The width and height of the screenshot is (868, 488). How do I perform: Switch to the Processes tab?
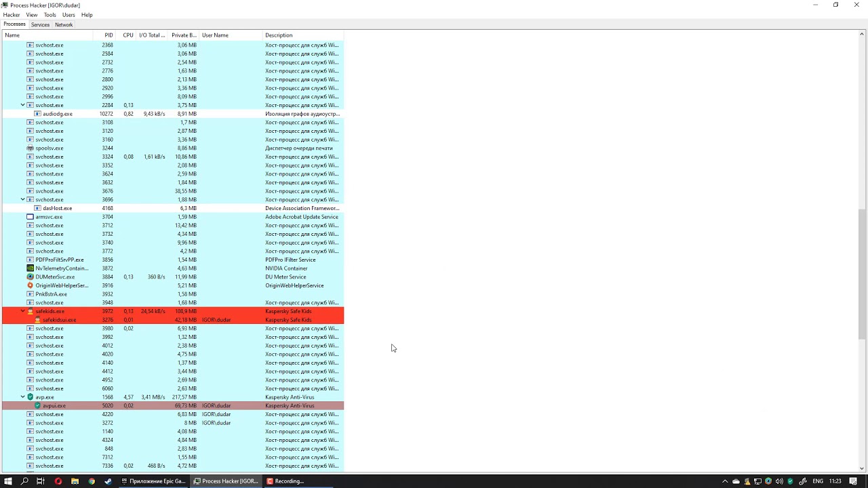14,24
